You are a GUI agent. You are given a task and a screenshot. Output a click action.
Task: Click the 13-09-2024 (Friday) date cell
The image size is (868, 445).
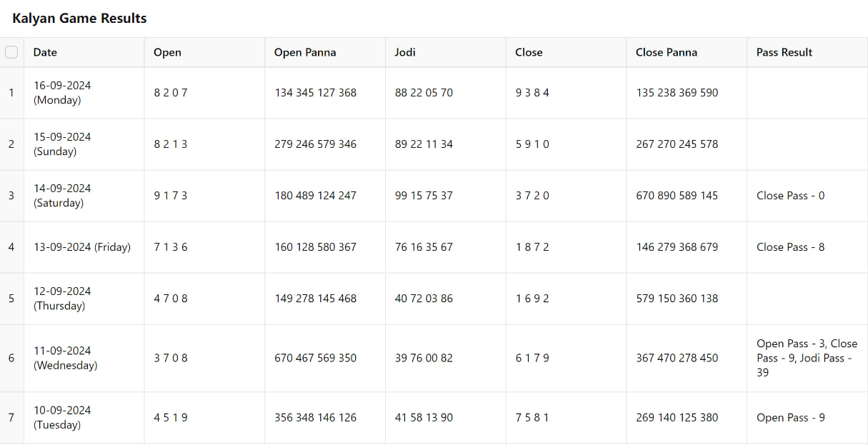(x=84, y=247)
